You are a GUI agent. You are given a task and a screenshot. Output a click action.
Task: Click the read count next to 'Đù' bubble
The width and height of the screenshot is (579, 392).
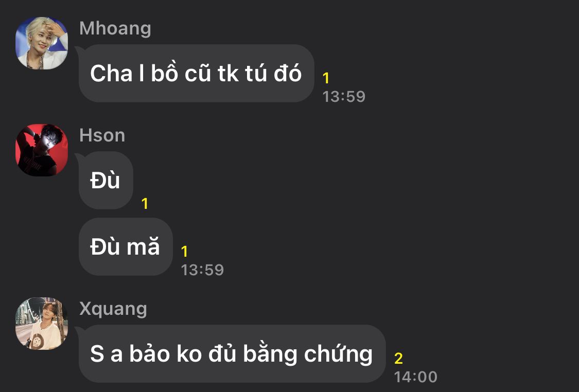(145, 204)
